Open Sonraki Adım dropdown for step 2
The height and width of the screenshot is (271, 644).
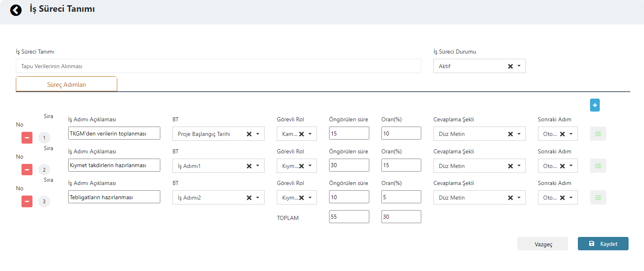(x=571, y=166)
